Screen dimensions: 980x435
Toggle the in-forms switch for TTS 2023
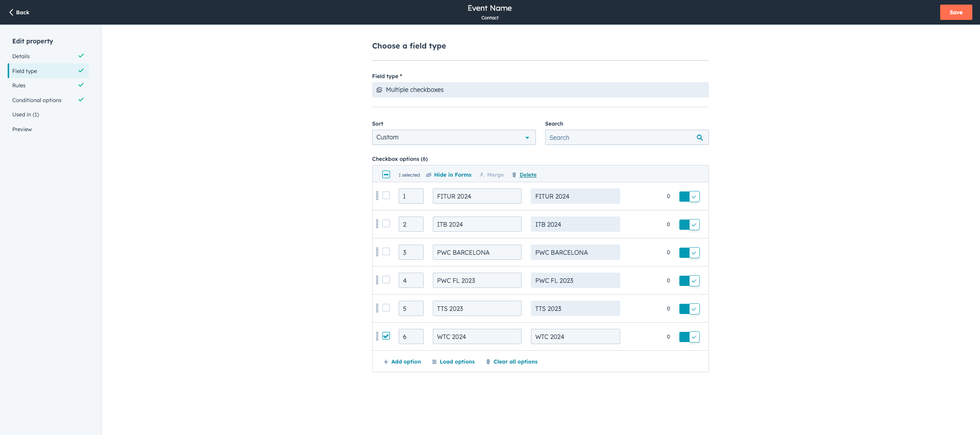pyautogui.click(x=689, y=309)
